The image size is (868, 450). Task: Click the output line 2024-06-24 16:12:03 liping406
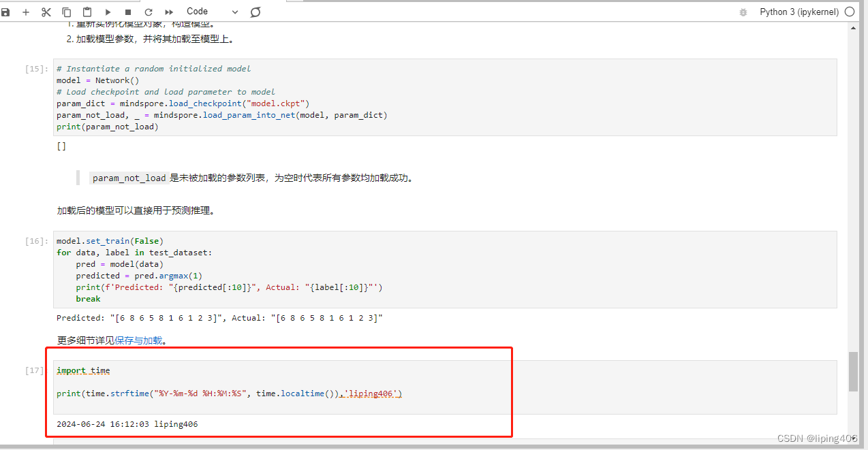127,424
